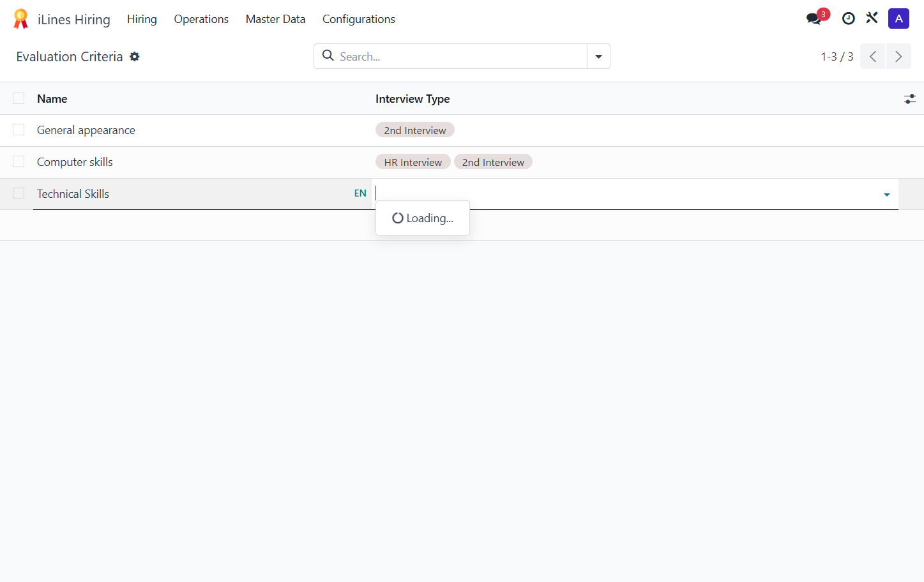Click General appearance's 2nd Interview tag
The height and width of the screenshot is (582, 924).
tap(415, 130)
